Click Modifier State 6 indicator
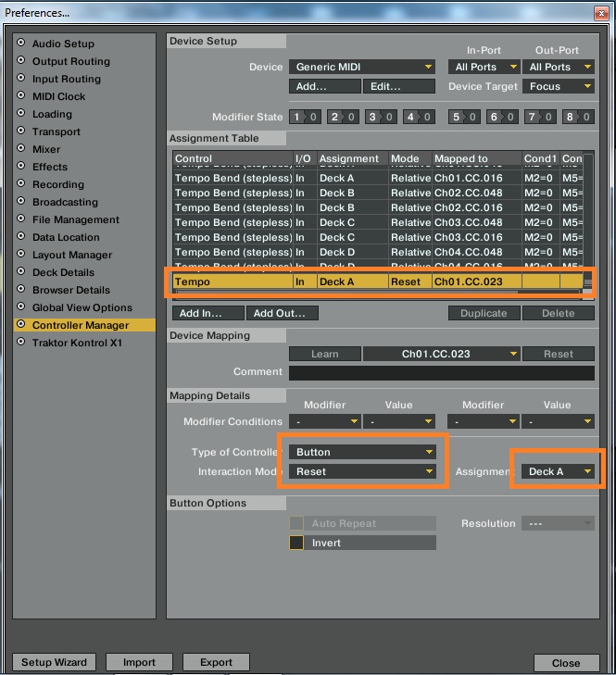 pyautogui.click(x=502, y=117)
